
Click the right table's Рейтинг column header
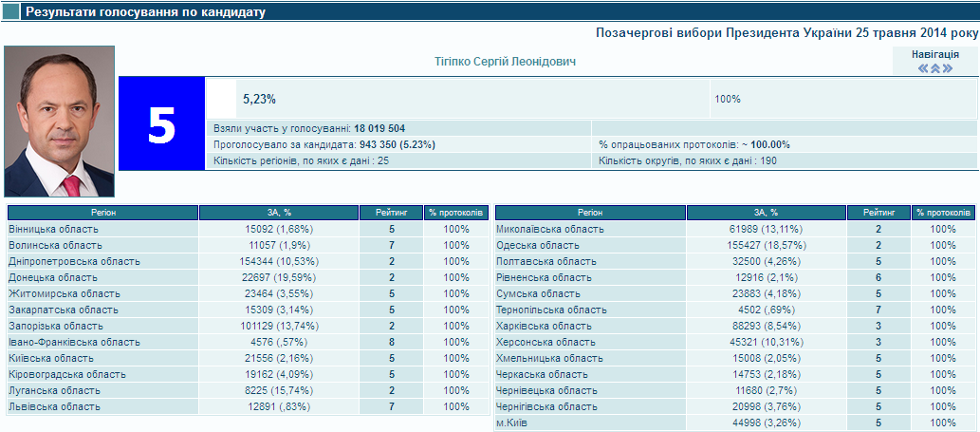[x=878, y=213]
